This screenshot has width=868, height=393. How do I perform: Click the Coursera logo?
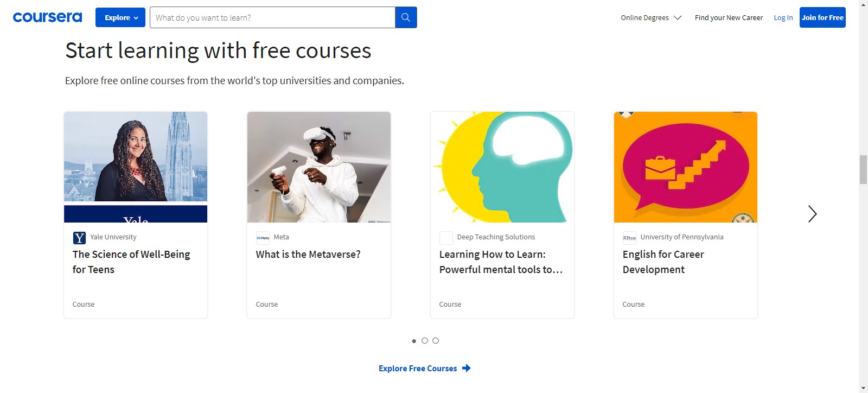47,17
